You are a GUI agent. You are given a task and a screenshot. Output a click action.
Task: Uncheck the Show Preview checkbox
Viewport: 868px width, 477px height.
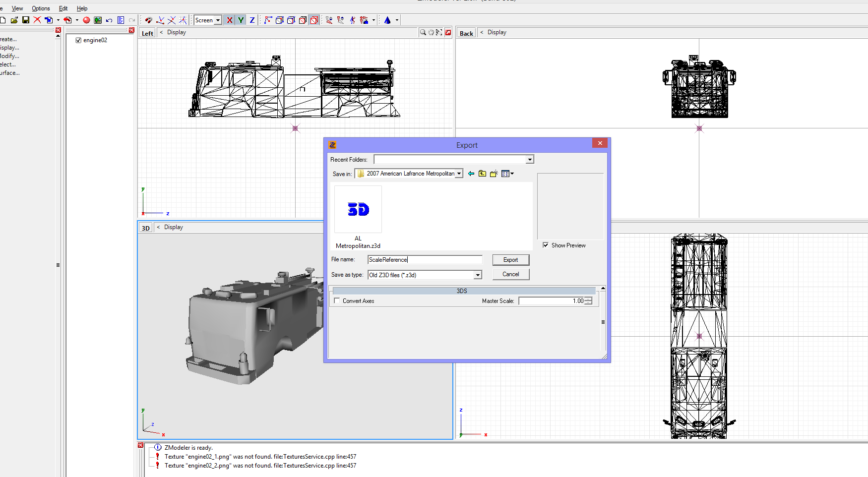click(x=546, y=245)
